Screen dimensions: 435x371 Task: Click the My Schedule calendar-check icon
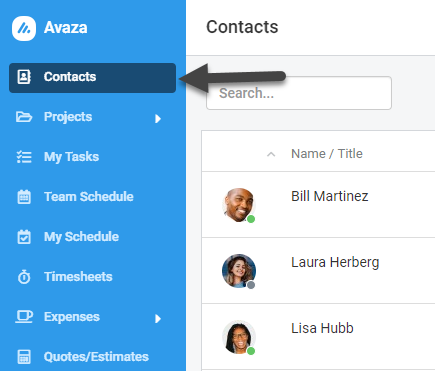pyautogui.click(x=24, y=237)
